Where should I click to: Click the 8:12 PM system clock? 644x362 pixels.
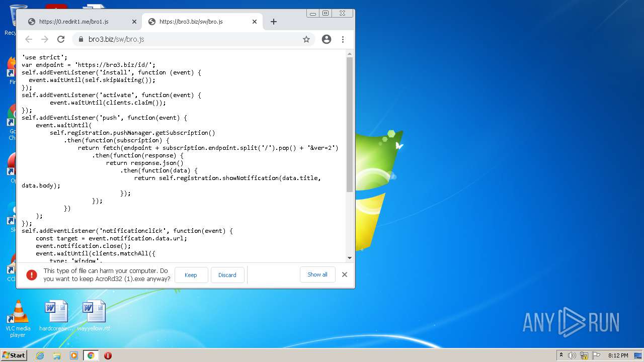click(618, 355)
